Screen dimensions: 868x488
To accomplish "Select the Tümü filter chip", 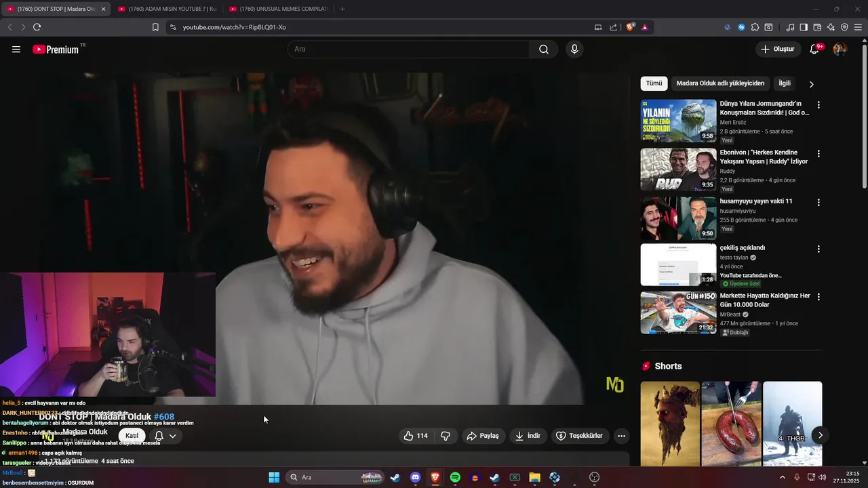I will (654, 83).
